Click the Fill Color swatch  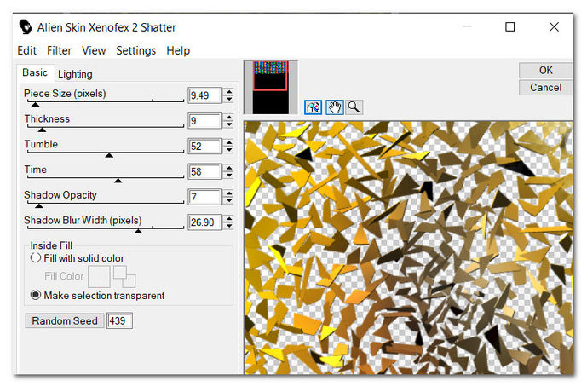click(99, 276)
